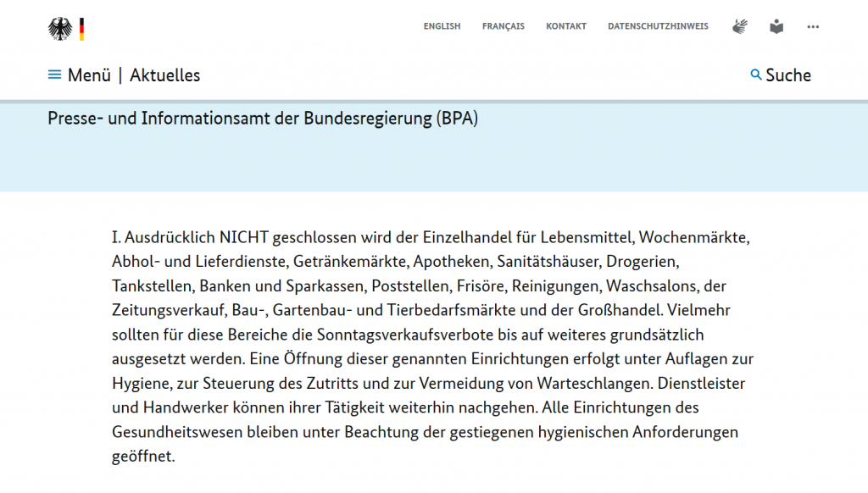Click the paragraph line beginning 'Gesundheitswesen bleiben'

[426, 431]
